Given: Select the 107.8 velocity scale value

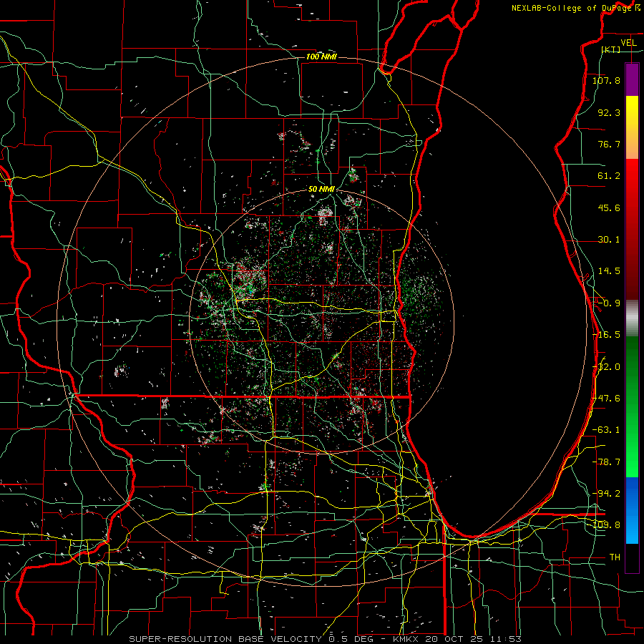Looking at the screenshot, I should coord(606,80).
